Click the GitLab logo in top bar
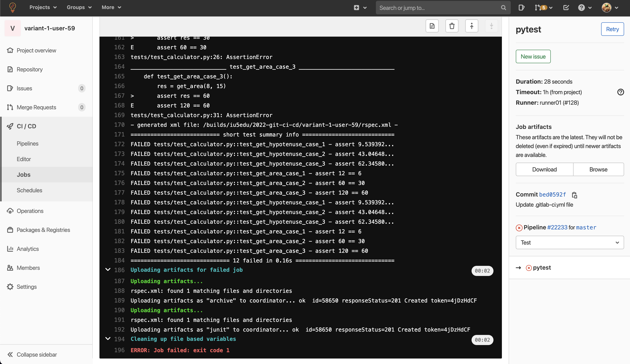This screenshot has width=630, height=364. 12,8
